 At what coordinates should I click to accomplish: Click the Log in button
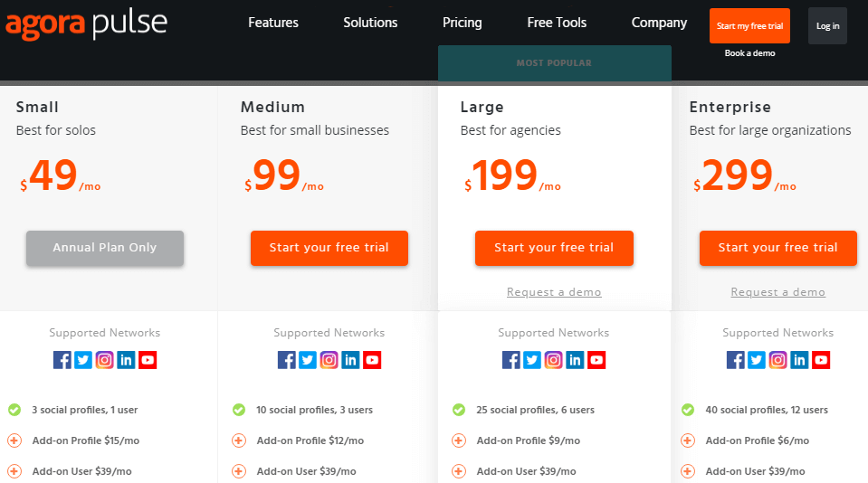pos(827,26)
